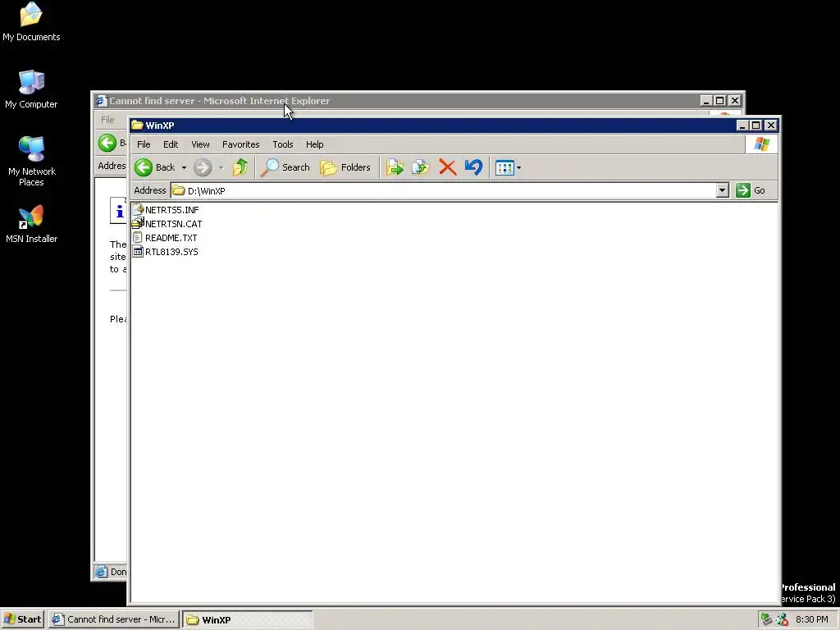Maximize the Internet Explorer window

coord(720,101)
